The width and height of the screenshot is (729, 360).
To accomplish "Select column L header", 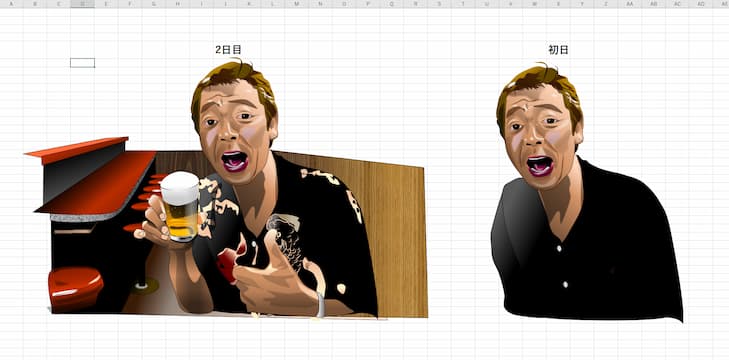I will pyautogui.click(x=272, y=4).
